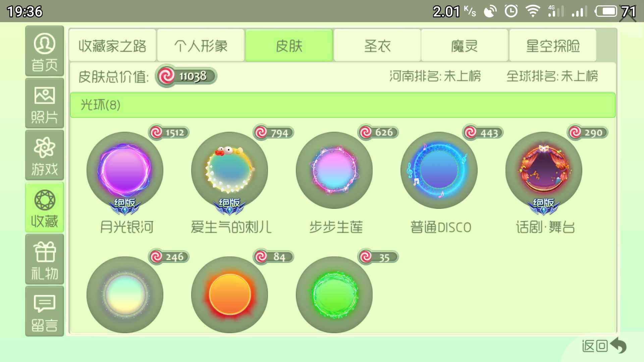
Task: Switch to the 收藏家之路 tab
Action: pyautogui.click(x=112, y=46)
